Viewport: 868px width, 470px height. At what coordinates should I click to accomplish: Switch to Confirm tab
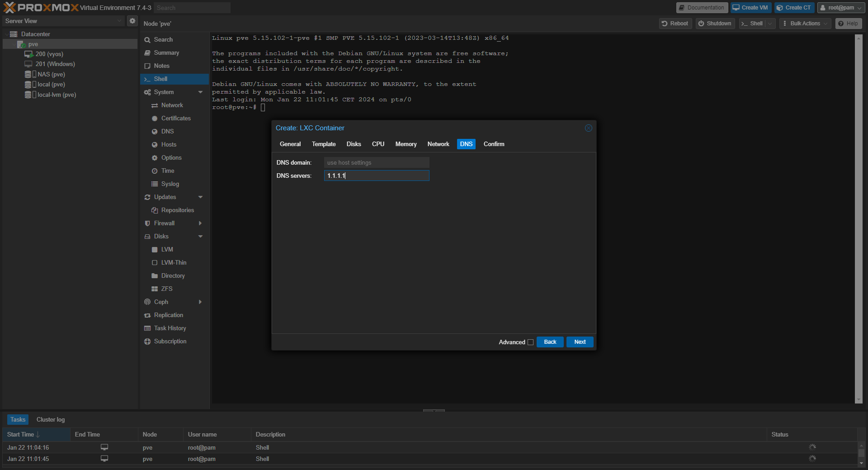(494, 144)
